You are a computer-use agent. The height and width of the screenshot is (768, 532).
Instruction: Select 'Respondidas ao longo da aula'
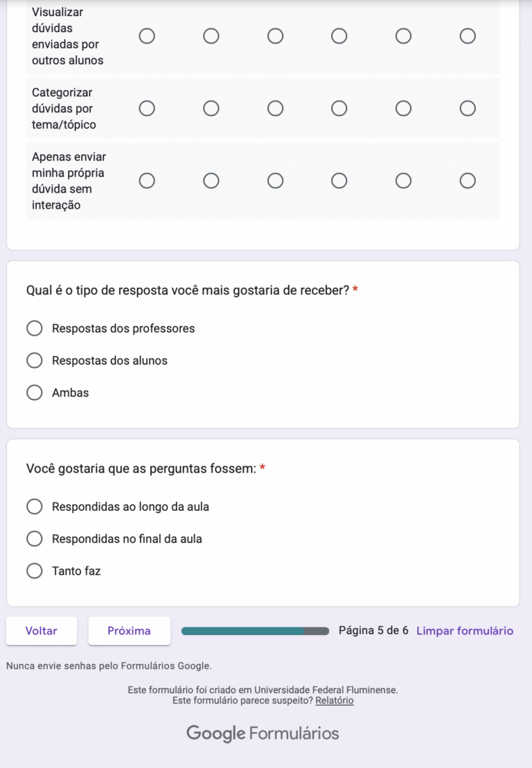tap(35, 507)
